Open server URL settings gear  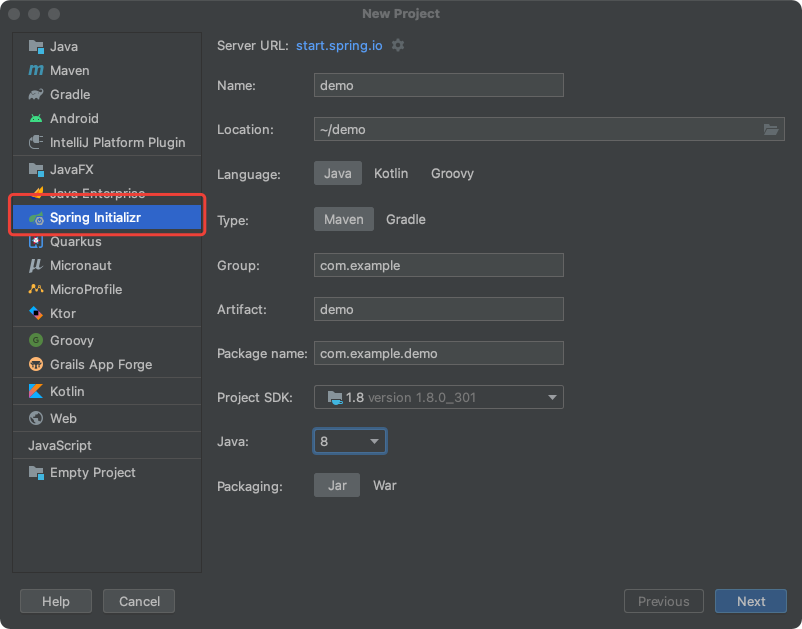398,46
